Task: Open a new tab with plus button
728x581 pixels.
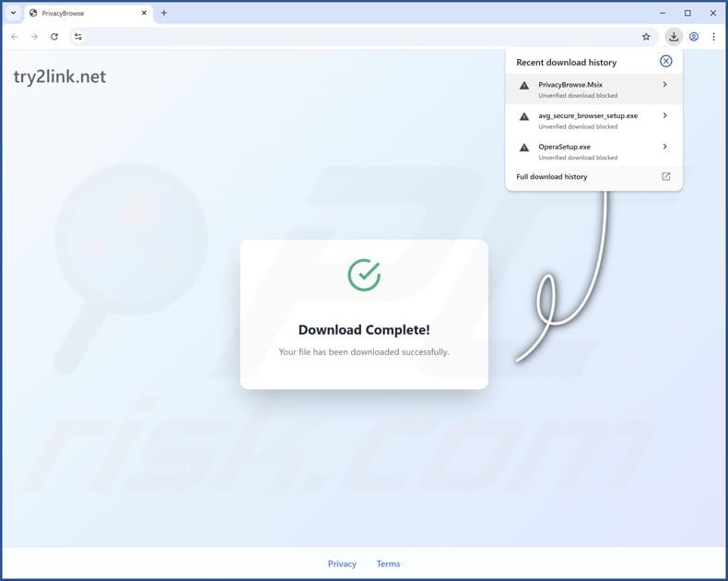Action: 164,13
